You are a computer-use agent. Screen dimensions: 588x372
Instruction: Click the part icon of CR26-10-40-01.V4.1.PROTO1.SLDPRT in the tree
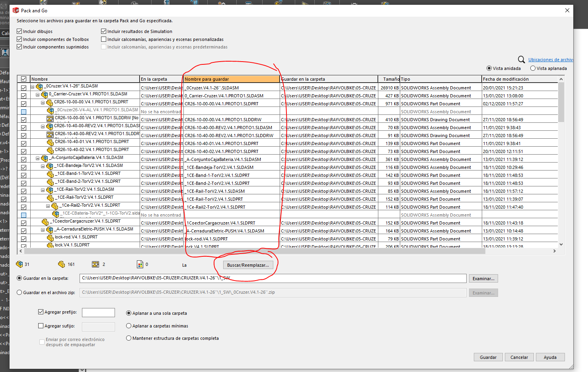point(51,142)
